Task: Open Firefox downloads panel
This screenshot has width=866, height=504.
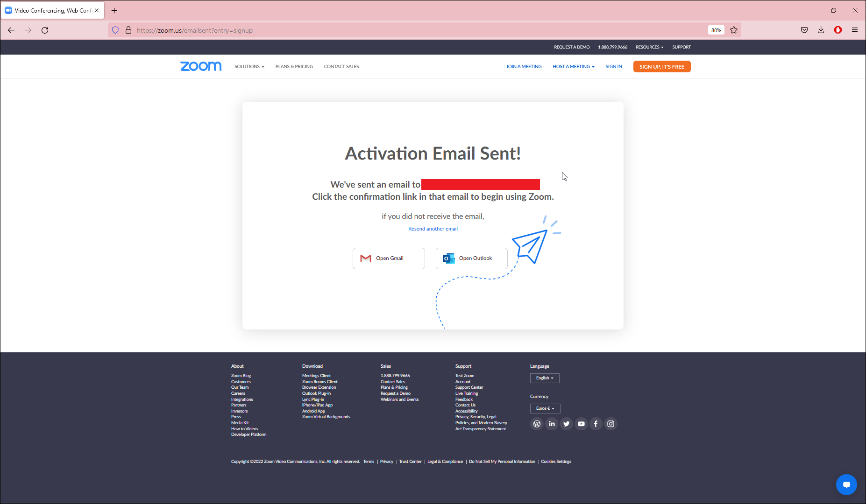Action: point(821,30)
